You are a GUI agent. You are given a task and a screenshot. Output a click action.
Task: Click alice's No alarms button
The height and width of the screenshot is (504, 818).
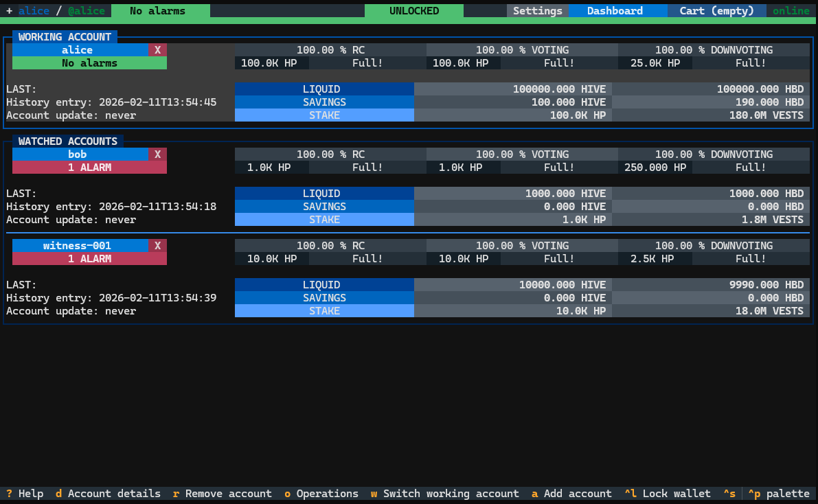(90, 62)
